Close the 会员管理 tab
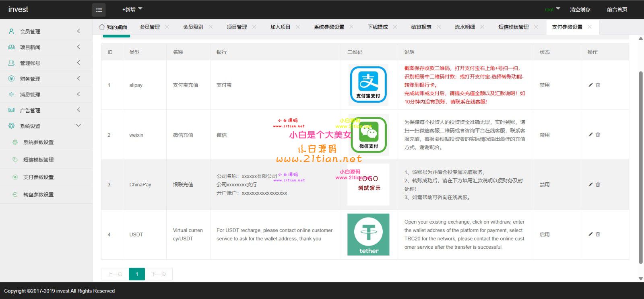This screenshot has height=299, width=644. click(x=167, y=27)
